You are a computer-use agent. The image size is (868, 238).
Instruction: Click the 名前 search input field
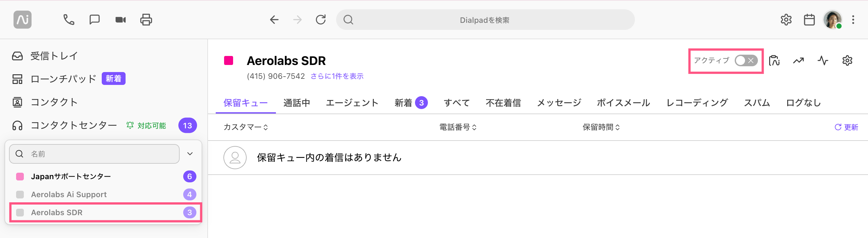click(94, 154)
